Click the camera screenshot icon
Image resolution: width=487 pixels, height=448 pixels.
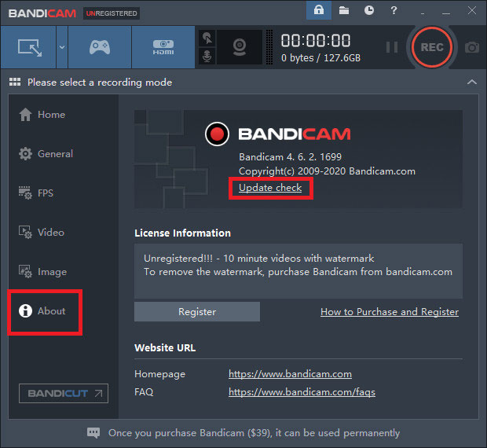(471, 47)
